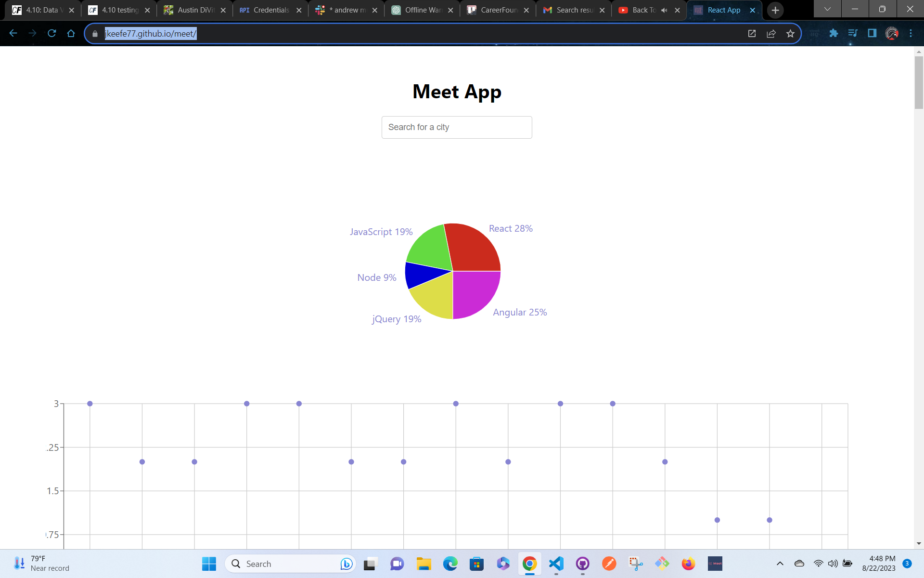Open Wi-Fi network settings tray icon
Image resolution: width=924 pixels, height=578 pixels.
click(x=818, y=564)
